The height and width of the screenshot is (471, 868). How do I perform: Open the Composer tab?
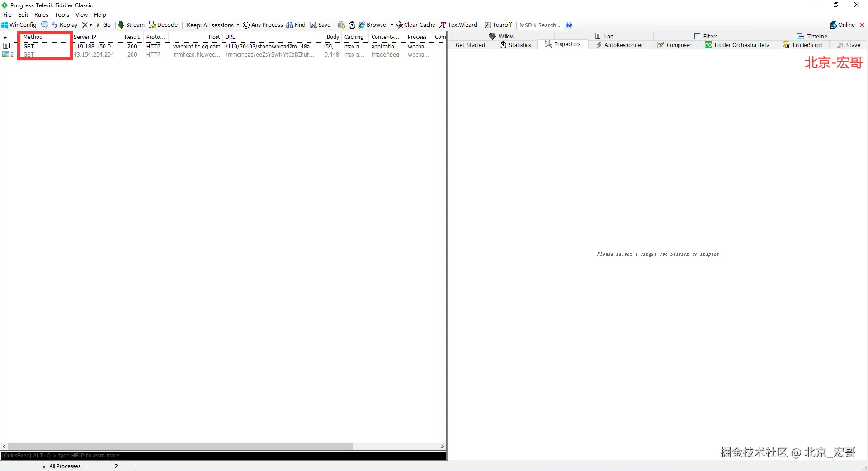(x=674, y=45)
